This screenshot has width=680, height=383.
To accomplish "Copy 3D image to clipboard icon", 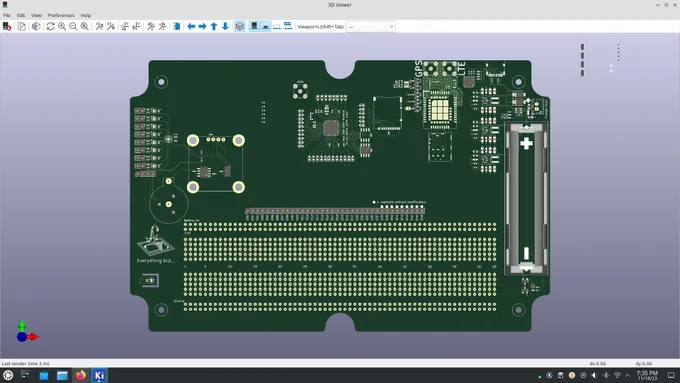I will point(21,26).
